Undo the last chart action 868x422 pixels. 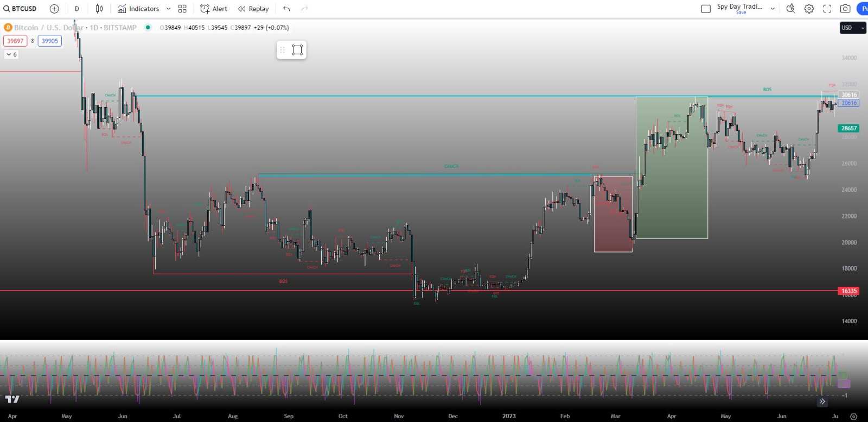pos(286,9)
